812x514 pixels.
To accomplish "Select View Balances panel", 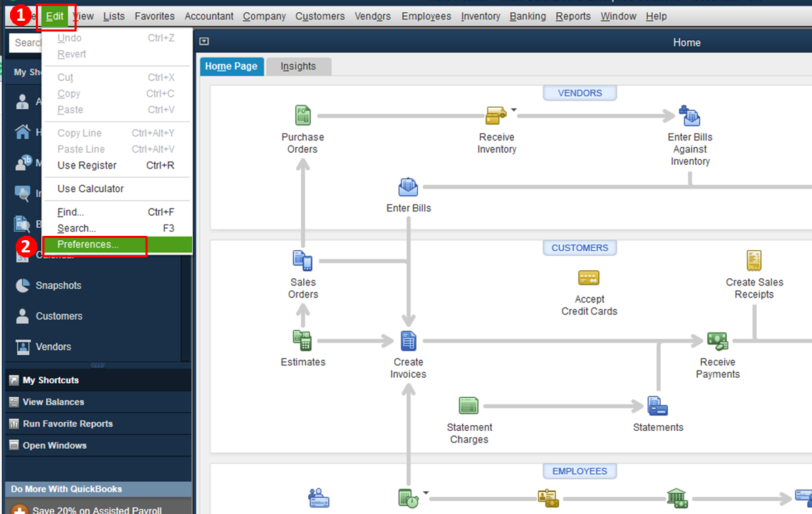I will [x=98, y=402].
